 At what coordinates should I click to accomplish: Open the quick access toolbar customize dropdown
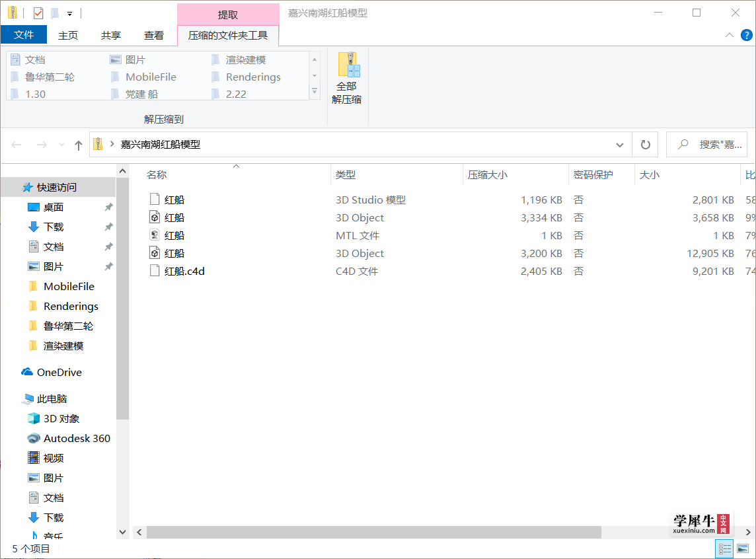point(70,13)
